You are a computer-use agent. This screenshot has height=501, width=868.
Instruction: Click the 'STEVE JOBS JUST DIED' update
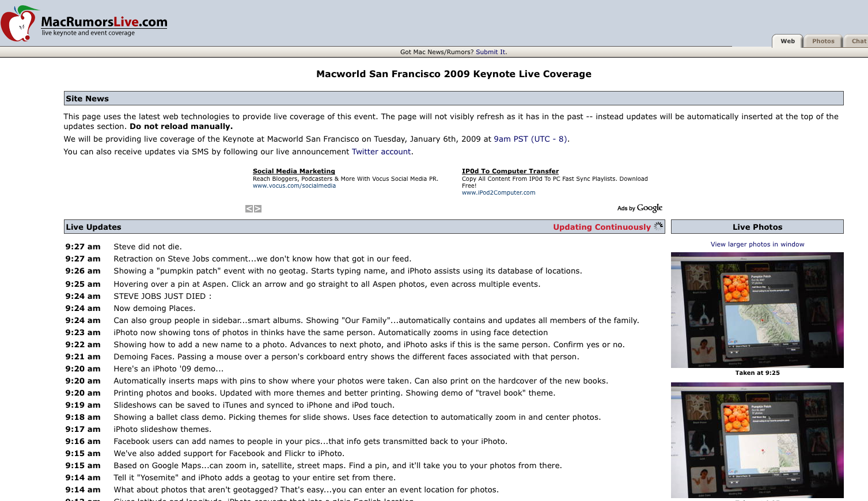tap(162, 296)
